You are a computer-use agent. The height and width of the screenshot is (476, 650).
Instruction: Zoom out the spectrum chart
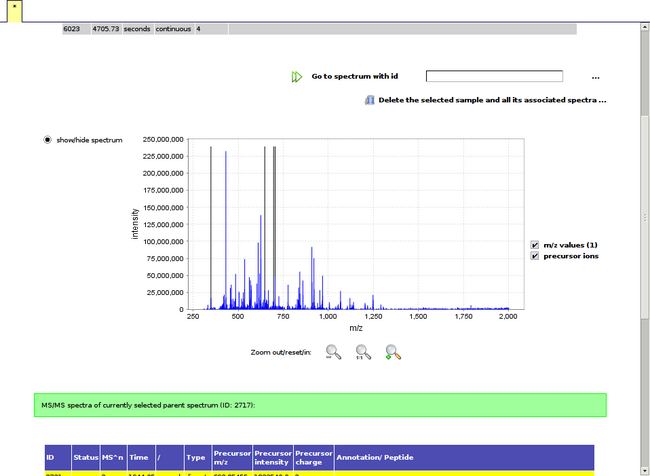[x=333, y=352]
